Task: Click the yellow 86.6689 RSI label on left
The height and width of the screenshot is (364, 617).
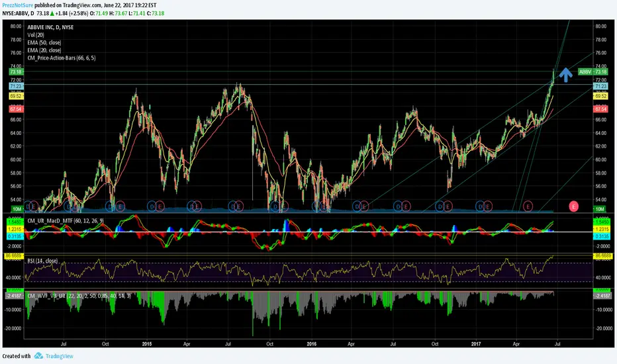Action: click(14, 255)
